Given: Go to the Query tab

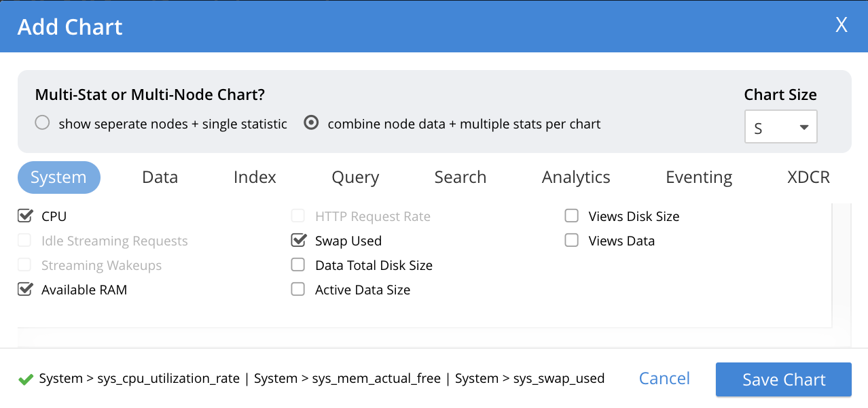Looking at the screenshot, I should 355,177.
